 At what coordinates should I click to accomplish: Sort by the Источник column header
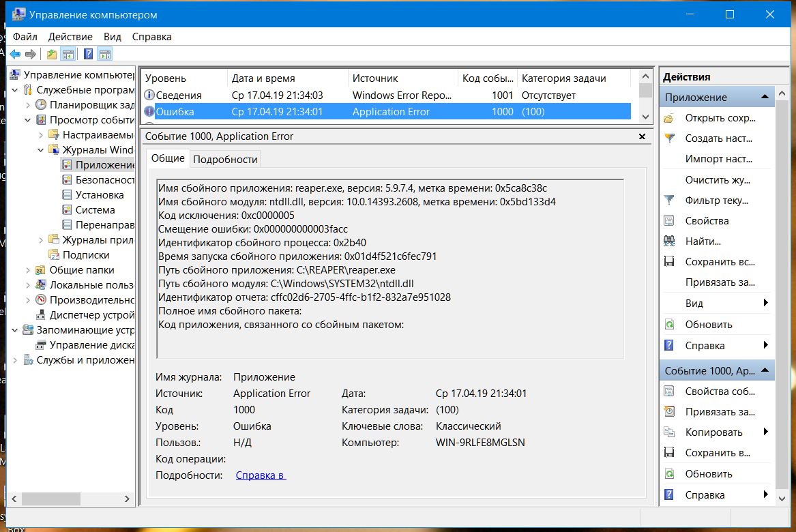tap(403, 78)
